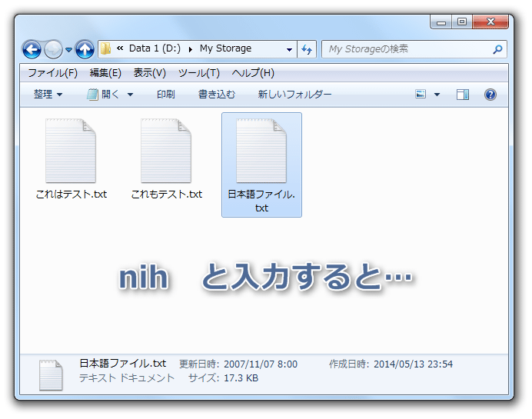
Task: Click the folder icon in the address bar
Action: pos(106,48)
